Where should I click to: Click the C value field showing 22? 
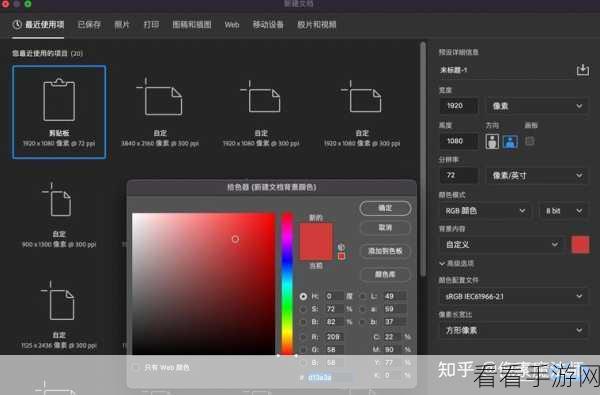click(393, 337)
